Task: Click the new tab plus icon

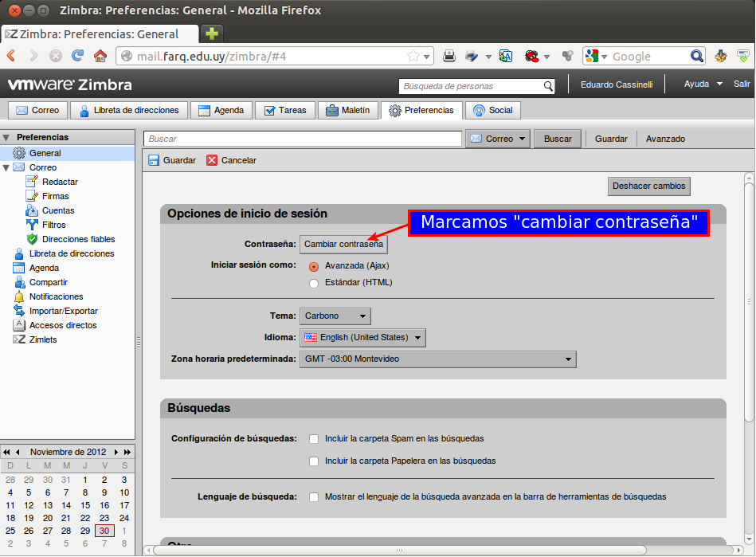Action: [212, 33]
